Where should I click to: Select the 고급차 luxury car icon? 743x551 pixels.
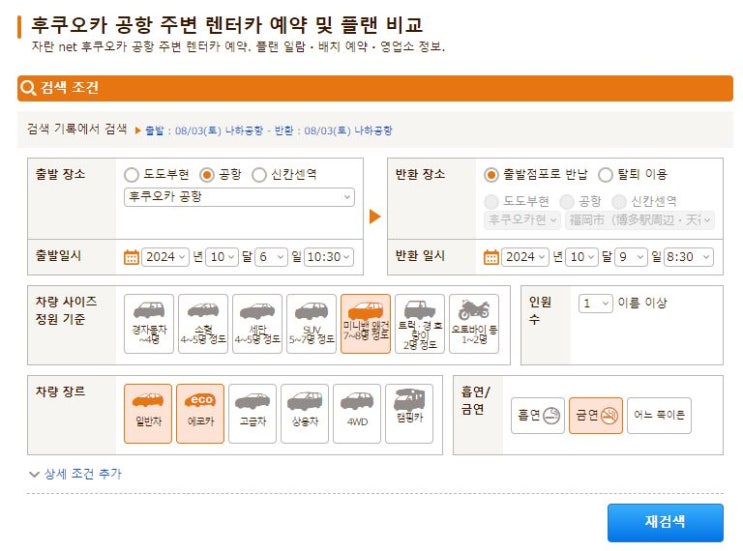[x=253, y=414]
